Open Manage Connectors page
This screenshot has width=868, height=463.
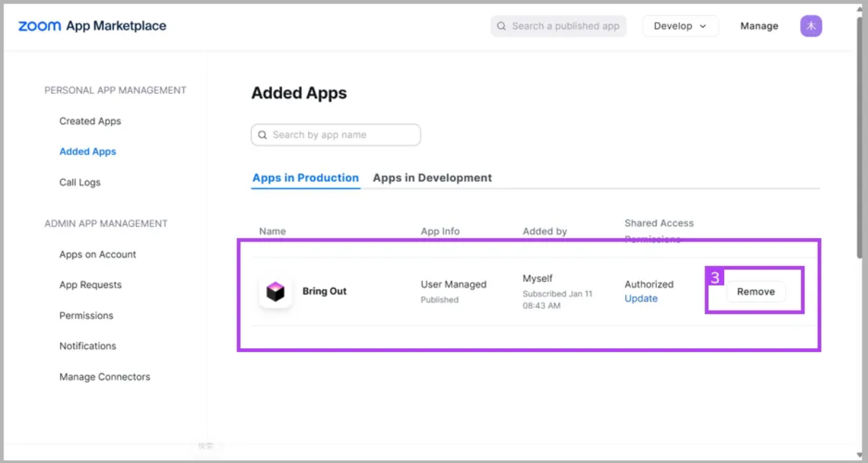point(105,376)
